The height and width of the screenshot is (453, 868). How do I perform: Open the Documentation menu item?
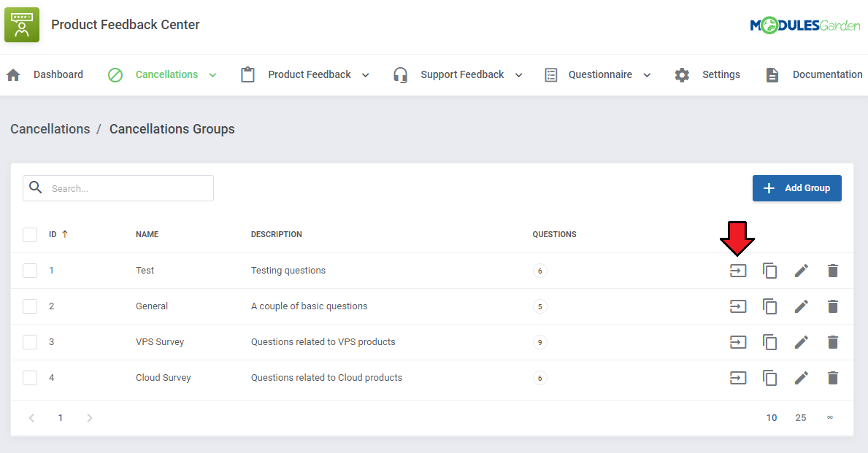click(x=827, y=74)
